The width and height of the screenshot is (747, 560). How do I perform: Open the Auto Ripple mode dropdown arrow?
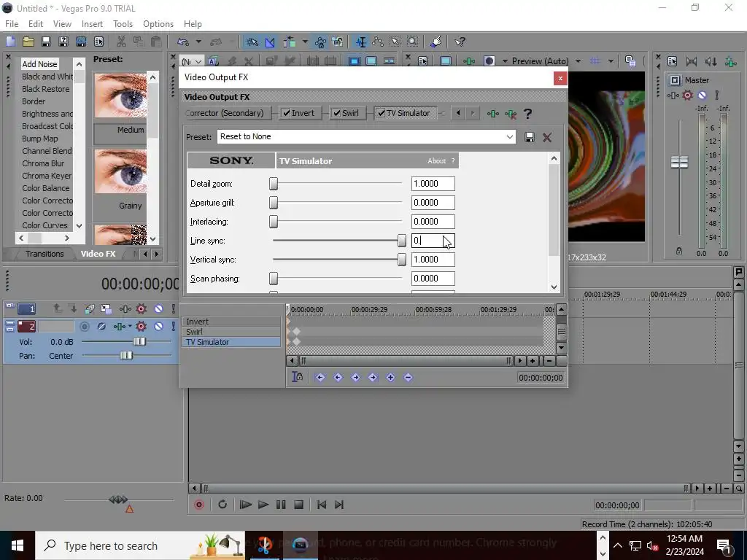tap(305, 42)
